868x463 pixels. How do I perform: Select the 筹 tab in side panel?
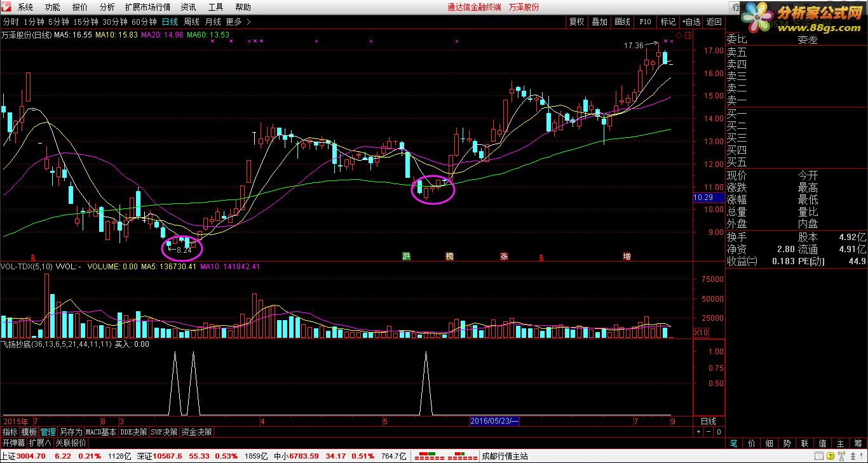pos(858,443)
